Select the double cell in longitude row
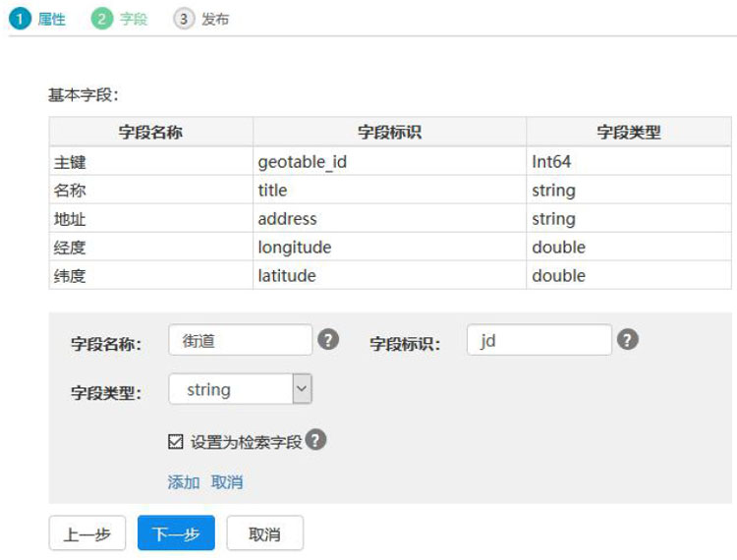Screen dimensions: 737x560 coord(629,248)
